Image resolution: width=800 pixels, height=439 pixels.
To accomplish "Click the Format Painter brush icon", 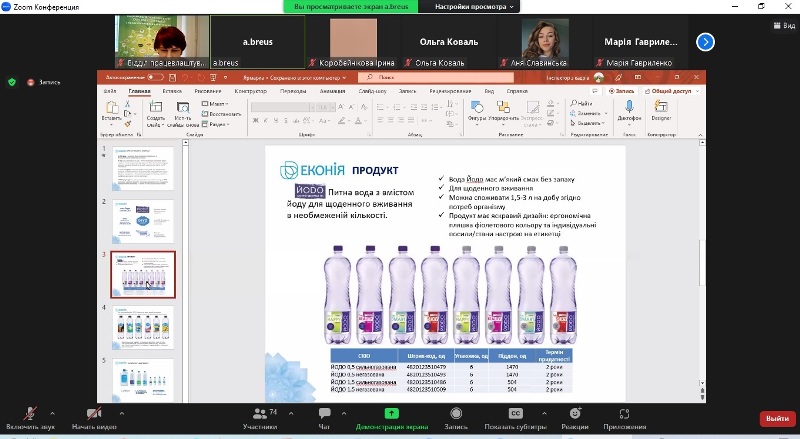I will (x=128, y=124).
